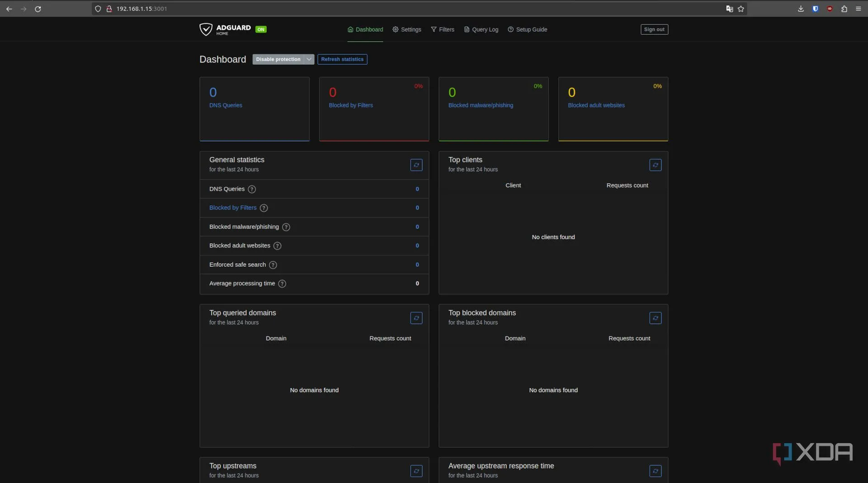Show help for Enforced safe search row
The width and height of the screenshot is (868, 483).
click(x=273, y=265)
